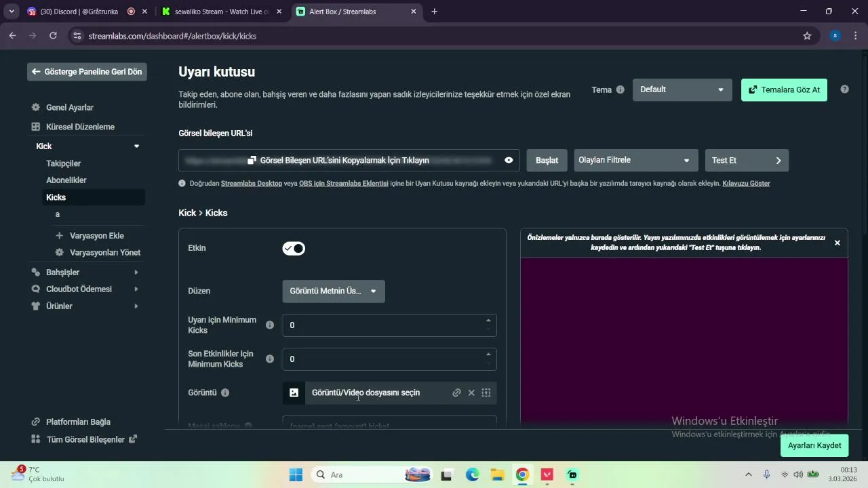The image size is (868, 488).
Task: Click the Bahşışler sidebar icon
Action: tap(36, 272)
